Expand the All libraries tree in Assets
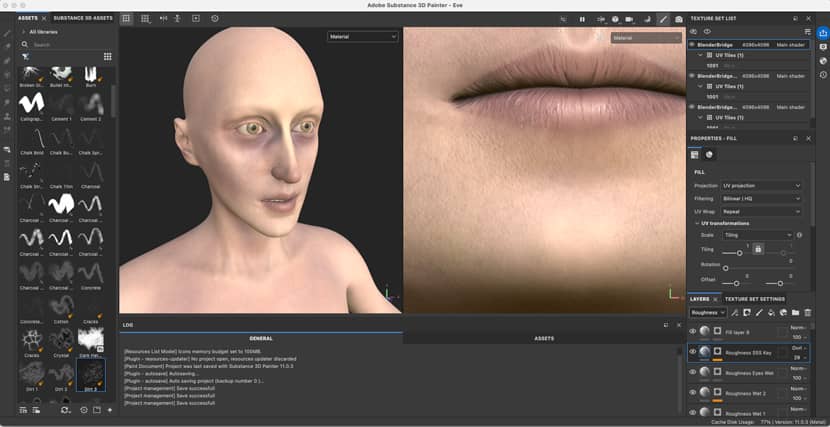The height and width of the screenshot is (427, 830). (x=23, y=32)
